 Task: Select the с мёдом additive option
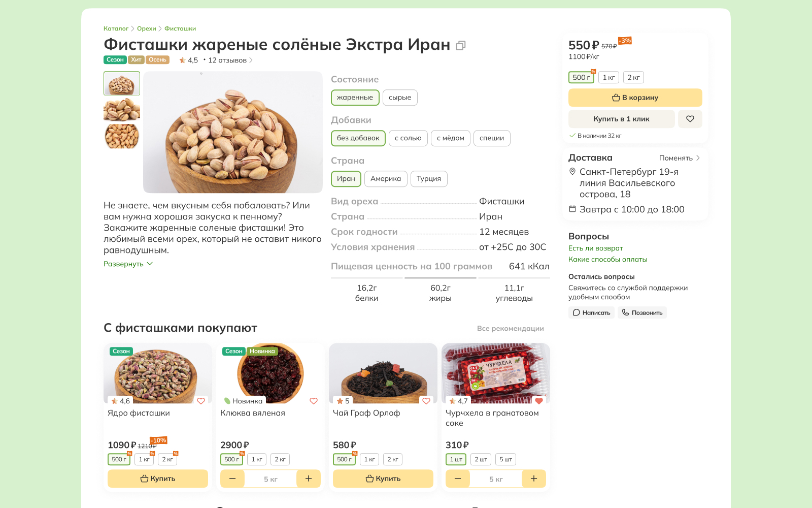point(450,138)
